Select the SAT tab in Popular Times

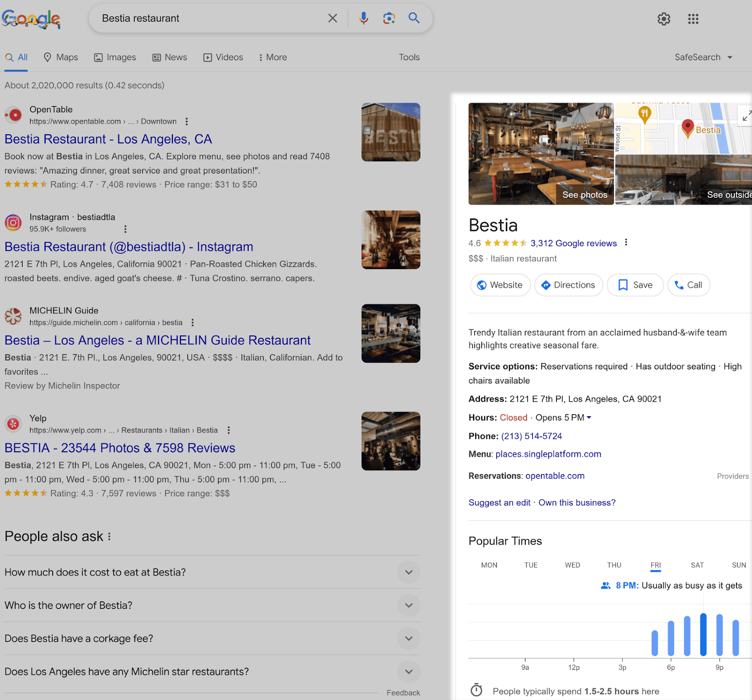[x=697, y=565]
